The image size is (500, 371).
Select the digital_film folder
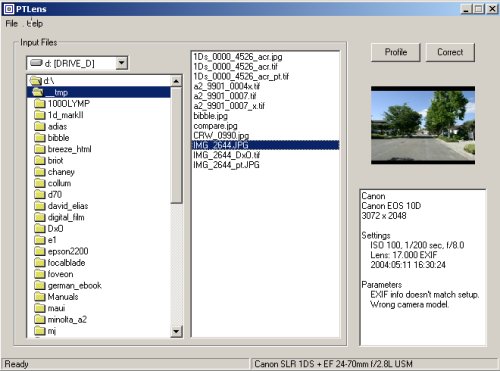tap(59, 217)
